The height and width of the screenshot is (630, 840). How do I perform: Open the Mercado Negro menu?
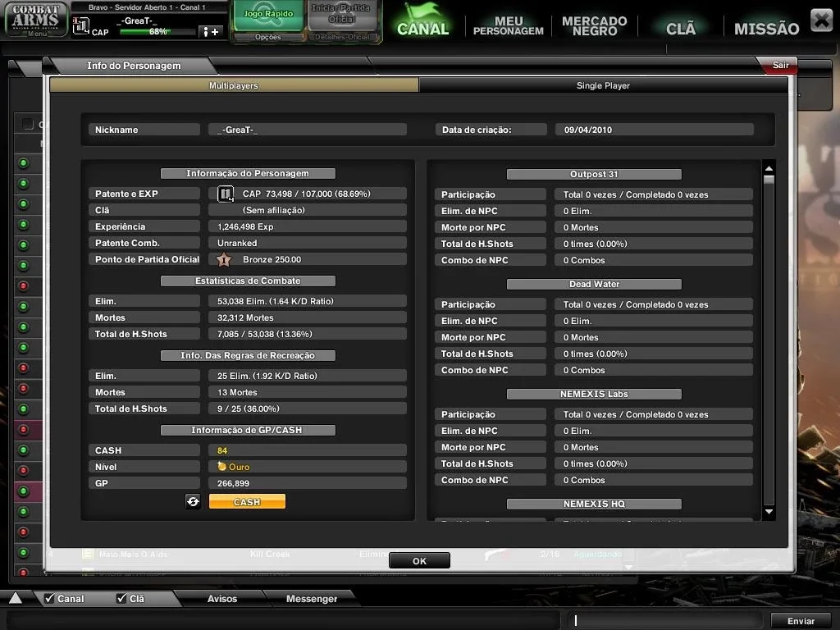point(594,25)
